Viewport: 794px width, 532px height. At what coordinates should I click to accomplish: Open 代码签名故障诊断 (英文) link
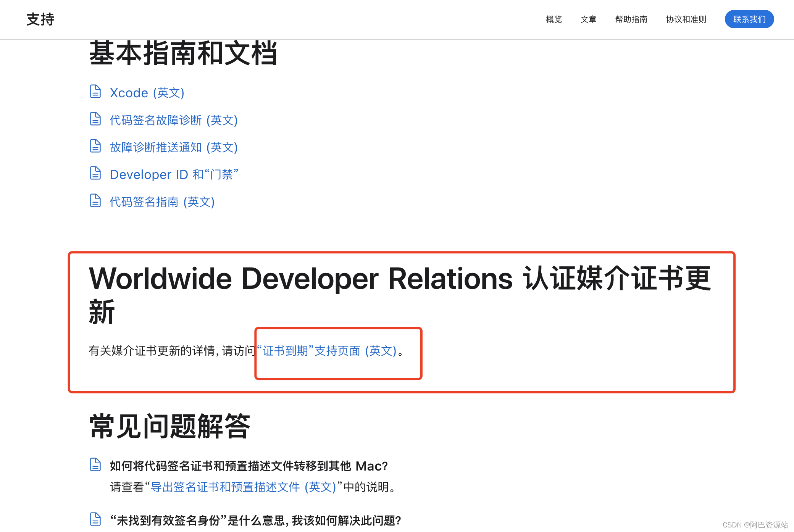174,120
